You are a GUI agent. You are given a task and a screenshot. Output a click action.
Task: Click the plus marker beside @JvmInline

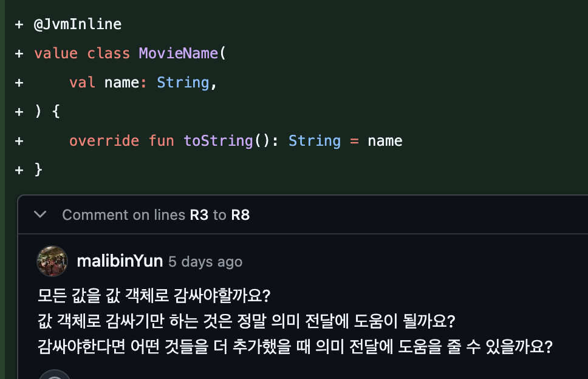(x=19, y=25)
